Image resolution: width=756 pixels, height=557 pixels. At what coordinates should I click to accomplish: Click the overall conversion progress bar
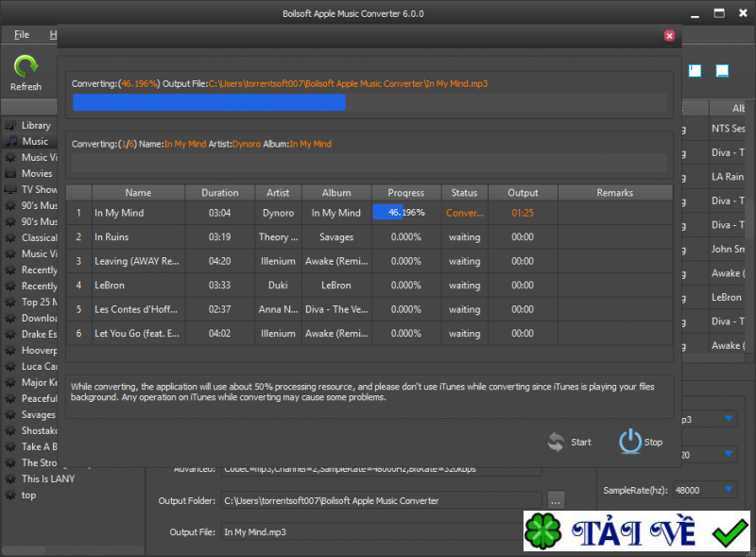coord(369,103)
